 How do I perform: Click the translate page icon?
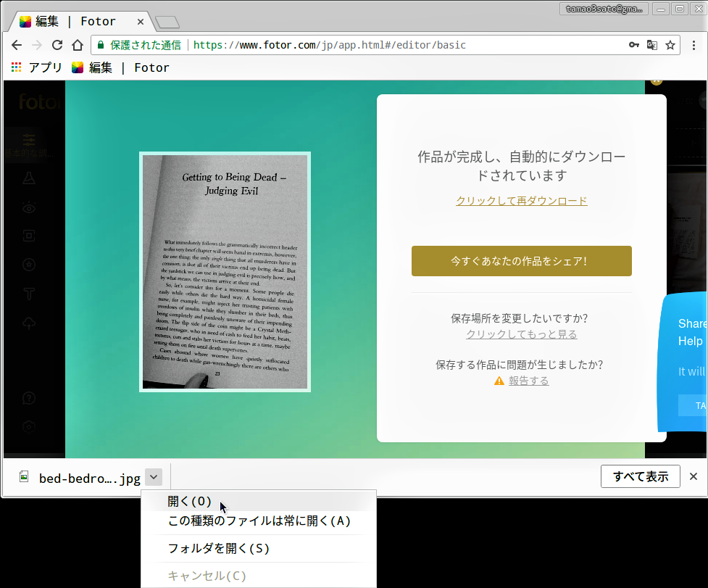(652, 45)
